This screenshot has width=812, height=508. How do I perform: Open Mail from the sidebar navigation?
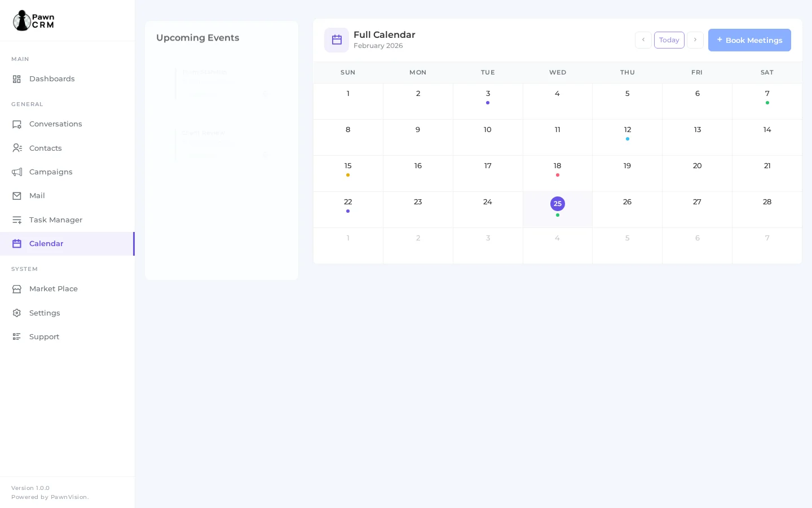(37, 196)
